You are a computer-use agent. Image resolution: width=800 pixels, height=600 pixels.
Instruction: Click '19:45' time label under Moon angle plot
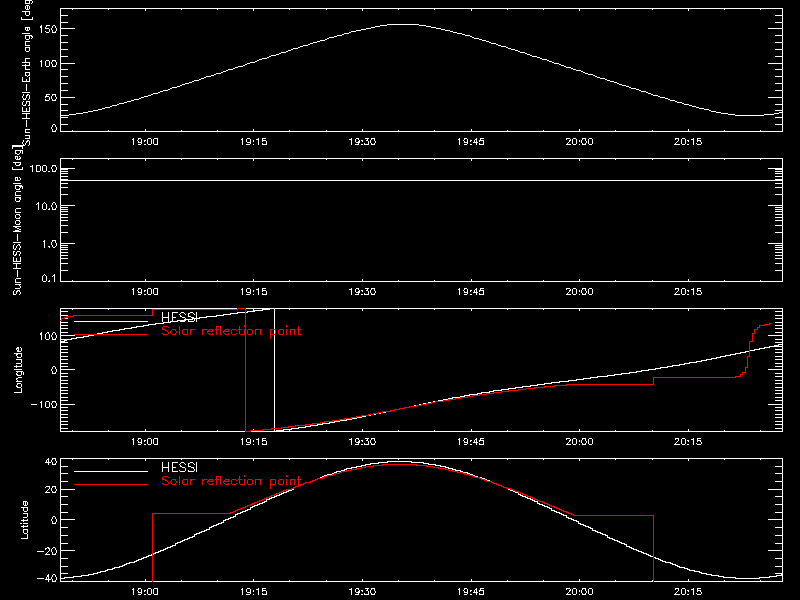tap(470, 292)
